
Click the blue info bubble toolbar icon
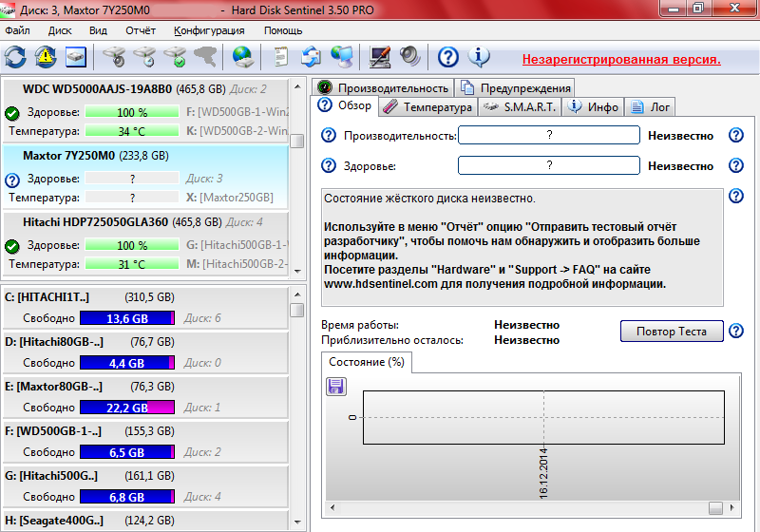click(x=479, y=58)
